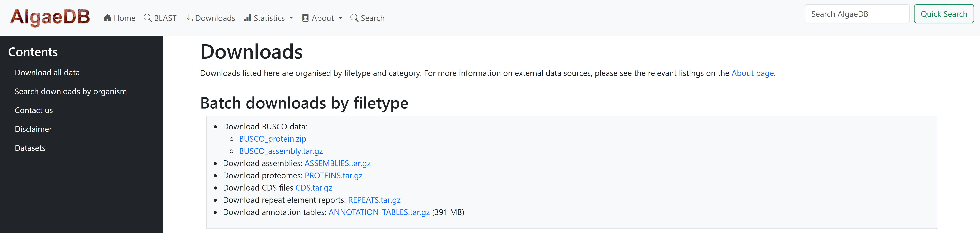Click the Contact us sidebar item
Image resolution: width=980 pixels, height=233 pixels.
(x=34, y=110)
